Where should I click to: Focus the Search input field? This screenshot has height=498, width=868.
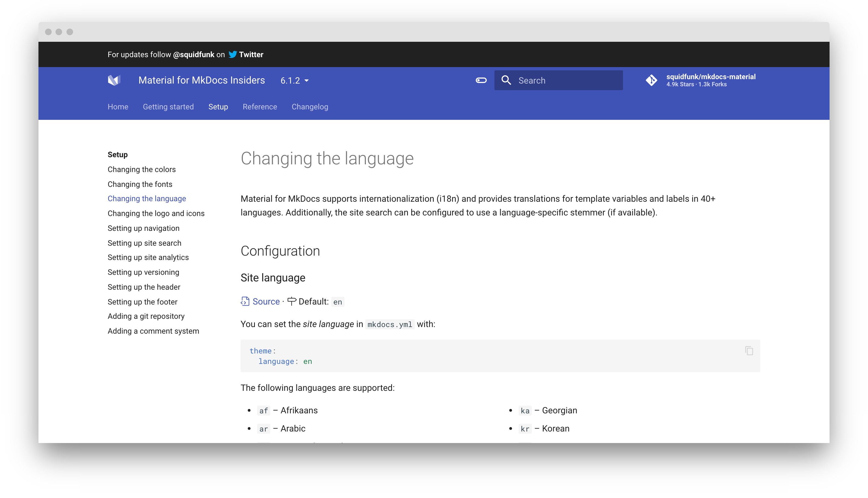click(x=558, y=80)
